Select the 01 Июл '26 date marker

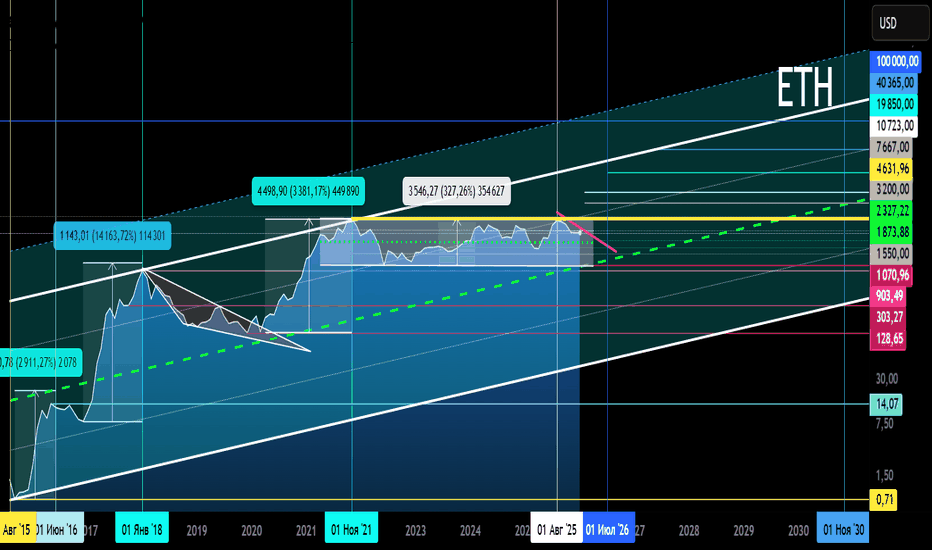click(x=609, y=529)
